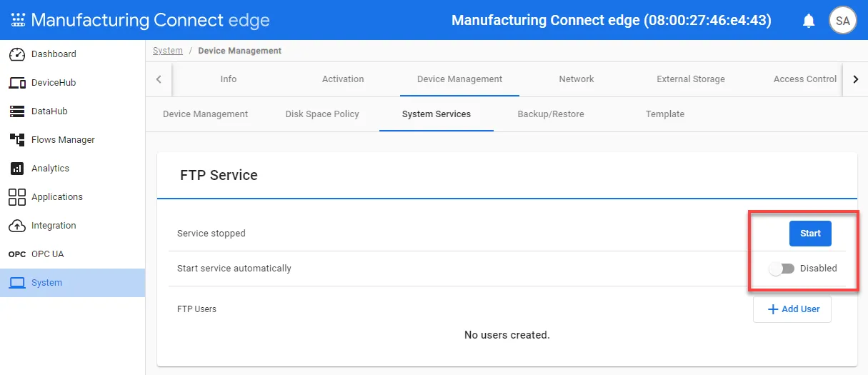Viewport: 868px width, 375px height.
Task: Click the Flows Manager icon
Action: pyautogui.click(x=17, y=140)
